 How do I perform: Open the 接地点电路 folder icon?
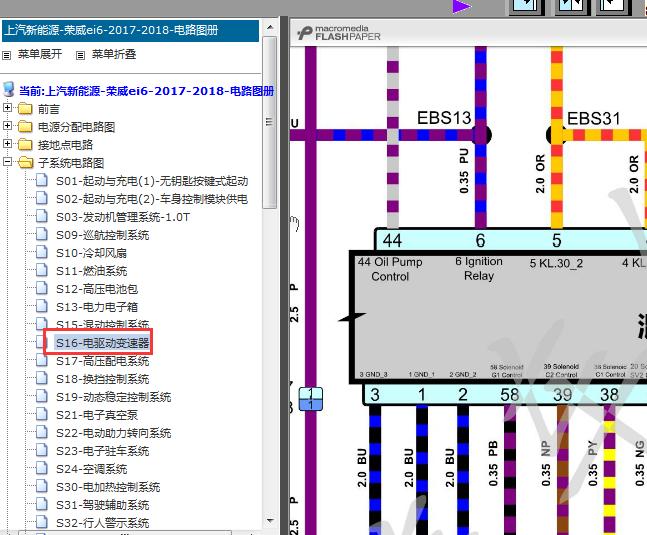point(25,144)
